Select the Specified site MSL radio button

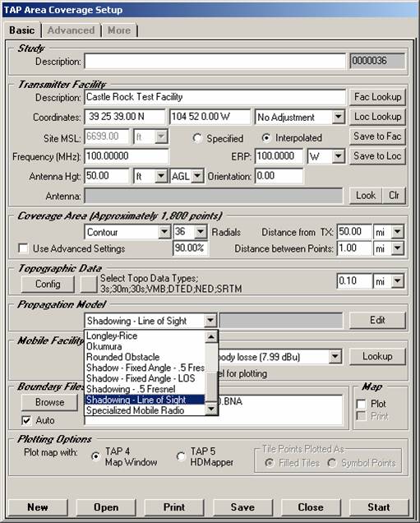tap(197, 138)
